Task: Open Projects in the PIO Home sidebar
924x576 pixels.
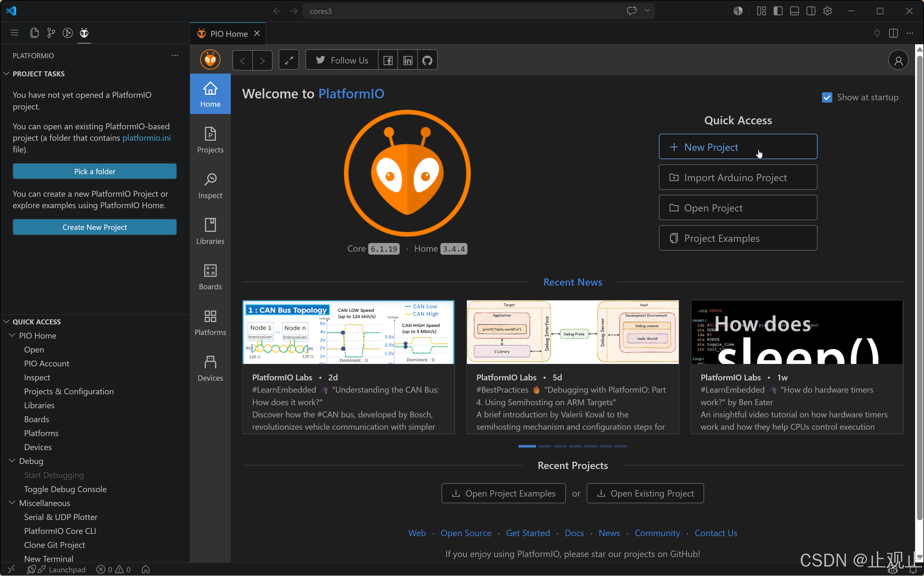Action: point(210,140)
